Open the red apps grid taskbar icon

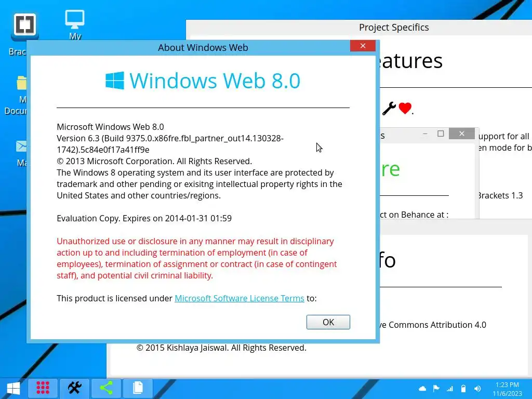click(43, 388)
